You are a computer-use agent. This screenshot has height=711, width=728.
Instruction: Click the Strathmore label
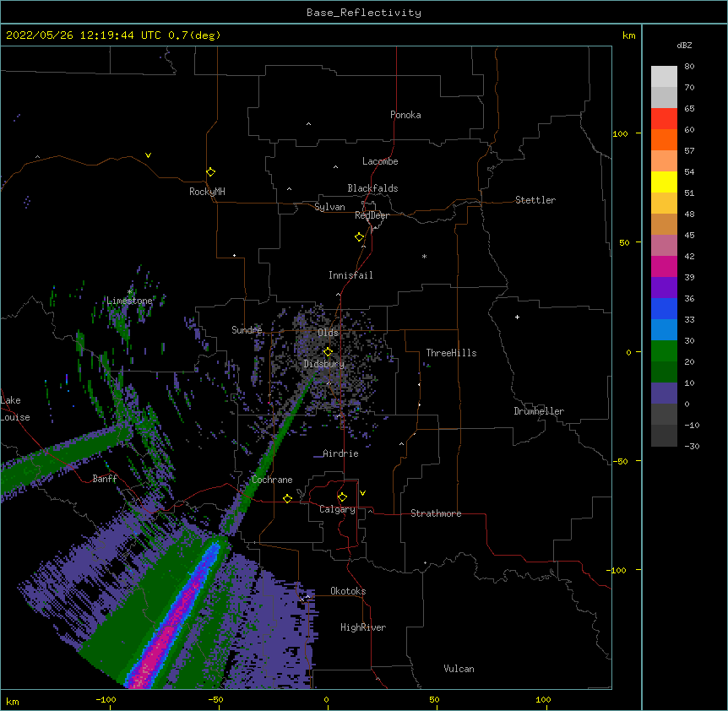click(x=436, y=513)
